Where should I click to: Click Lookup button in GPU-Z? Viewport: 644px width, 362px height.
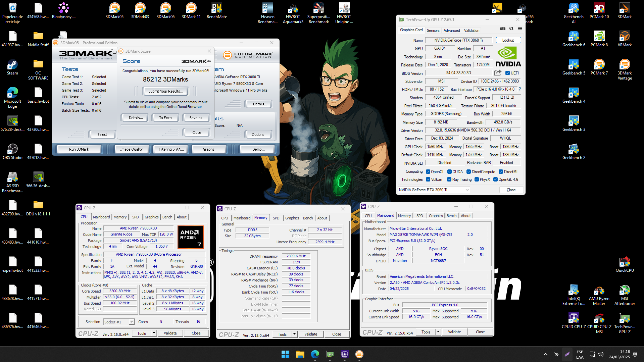point(508,40)
